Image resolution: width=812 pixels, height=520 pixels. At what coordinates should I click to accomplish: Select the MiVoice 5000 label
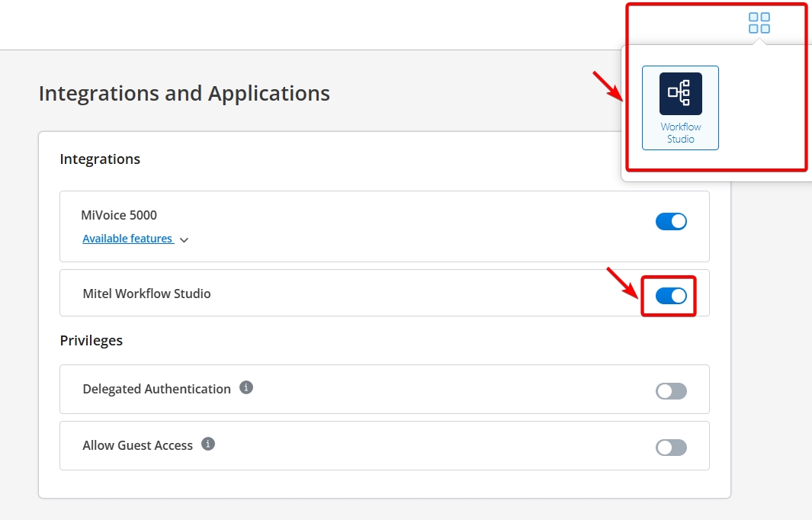coord(119,215)
